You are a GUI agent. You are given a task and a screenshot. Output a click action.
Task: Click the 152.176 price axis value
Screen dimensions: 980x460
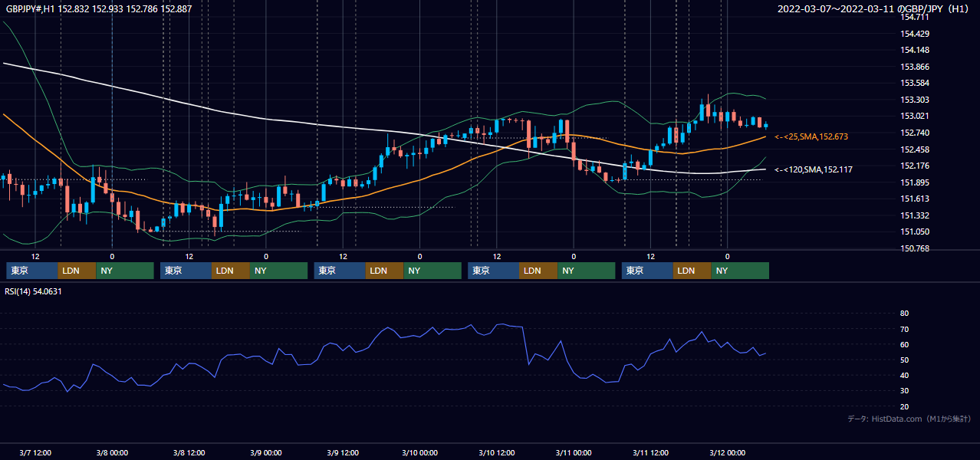(x=914, y=166)
